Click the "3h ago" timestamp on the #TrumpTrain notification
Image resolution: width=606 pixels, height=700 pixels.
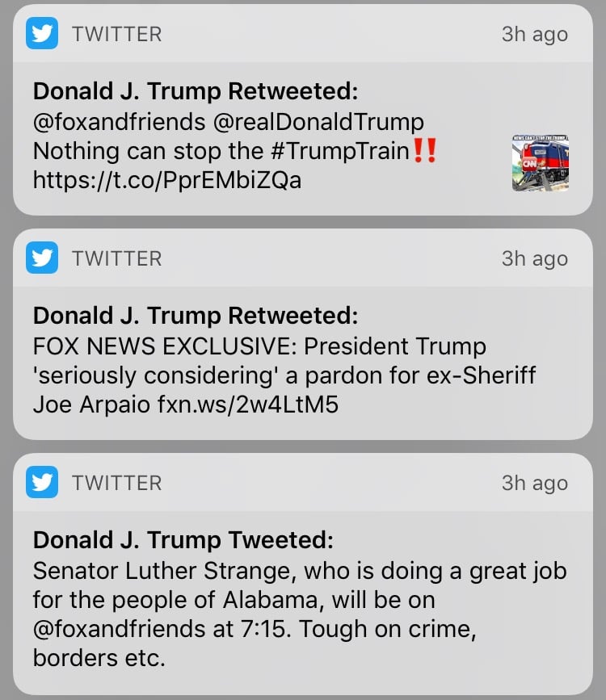(534, 35)
